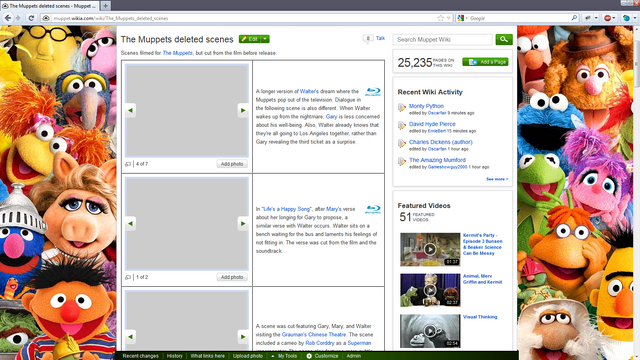
Task: Click the Customize gear icon in bottom toolbar
Action: (x=309, y=356)
